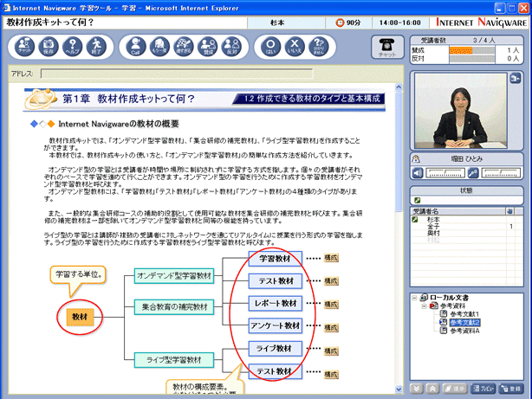The image size is (532, 399).
Task: Select participant 杉本 in the list
Action: (x=433, y=220)
